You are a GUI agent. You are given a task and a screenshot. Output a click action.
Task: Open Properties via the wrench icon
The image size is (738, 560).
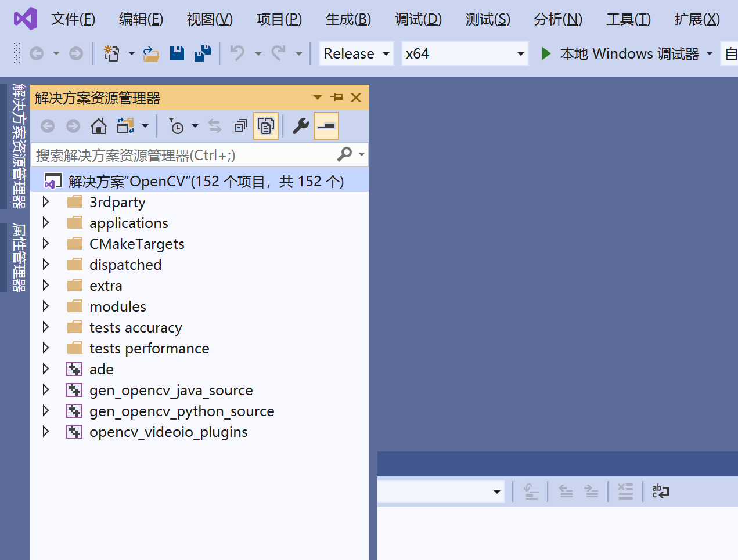pyautogui.click(x=300, y=126)
